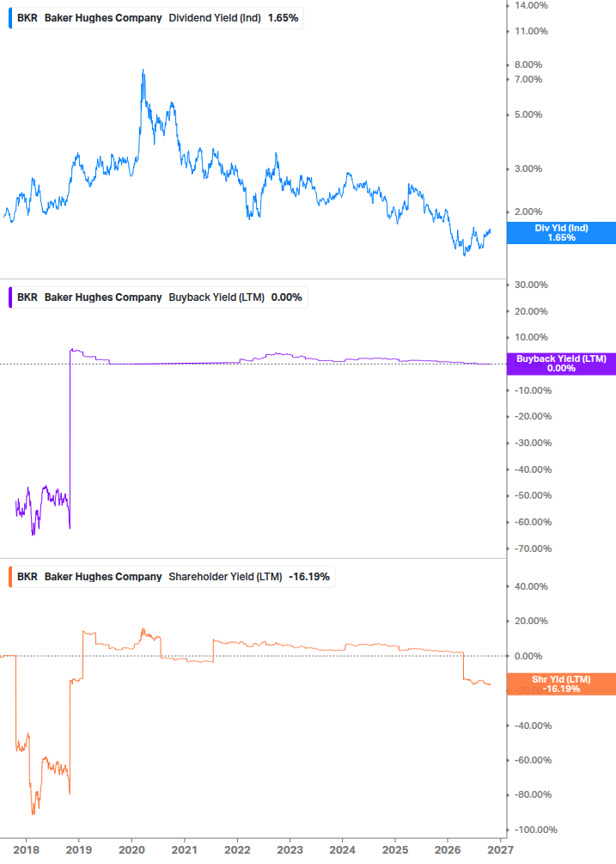Click the blue color bar of Dividend Yield legend
616x864 pixels.
[10, 18]
